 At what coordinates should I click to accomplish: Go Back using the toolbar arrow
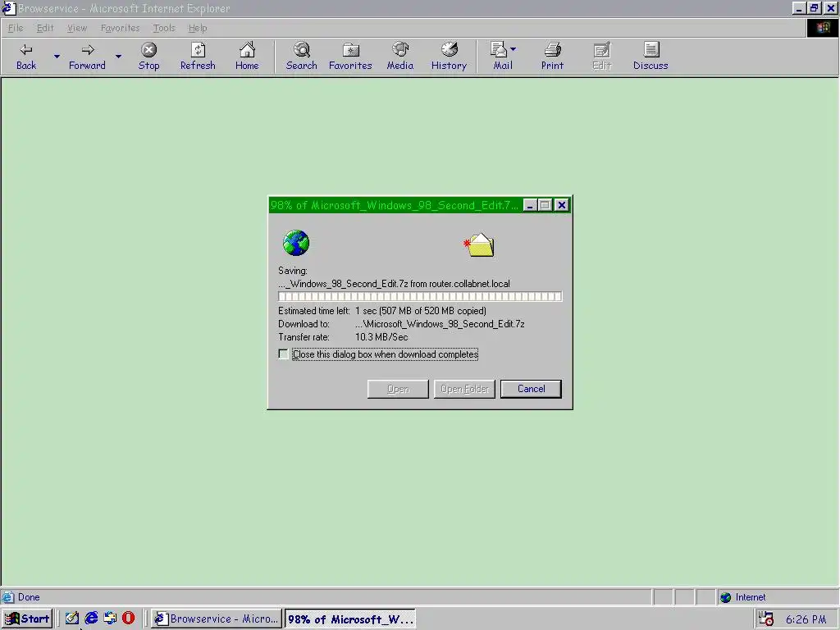25,57
